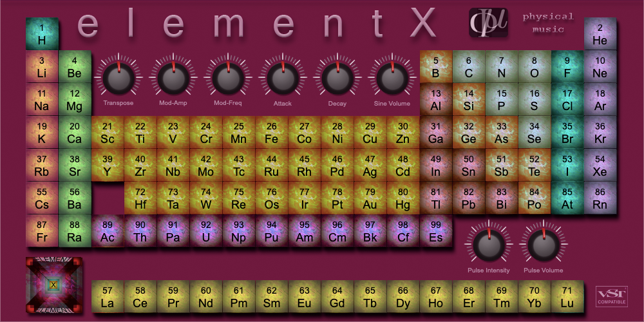
Task: Choose the Gold (Au) tile
Action: (370, 198)
